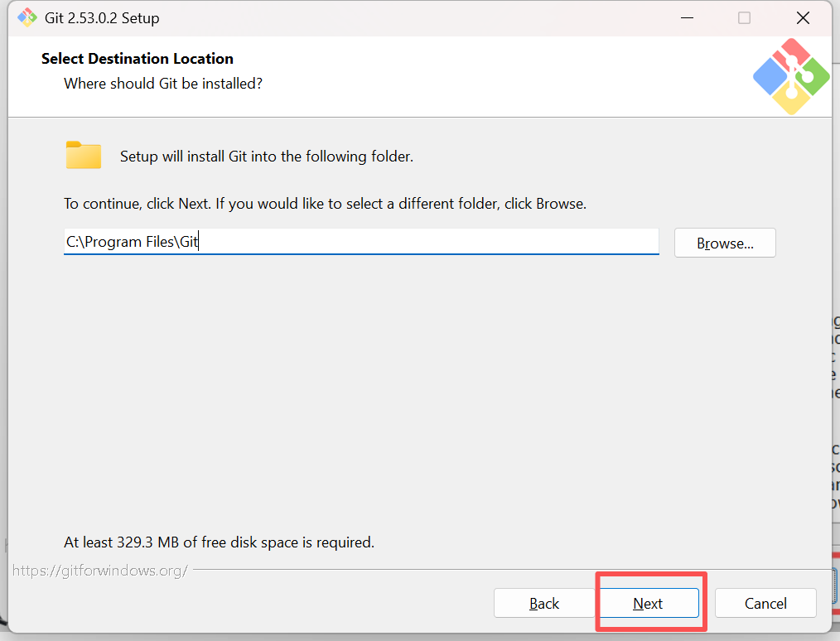The image size is (840, 641).
Task: Close the Git Setup window
Action: click(x=803, y=17)
